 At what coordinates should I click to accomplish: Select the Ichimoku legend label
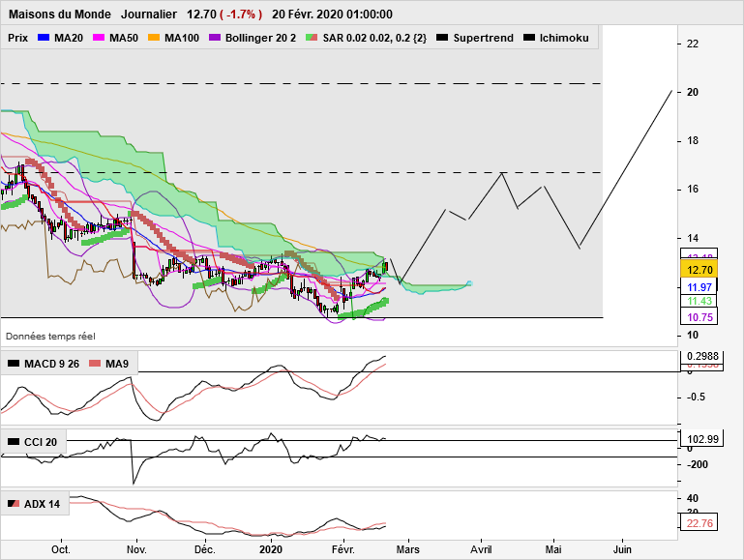click(x=564, y=38)
